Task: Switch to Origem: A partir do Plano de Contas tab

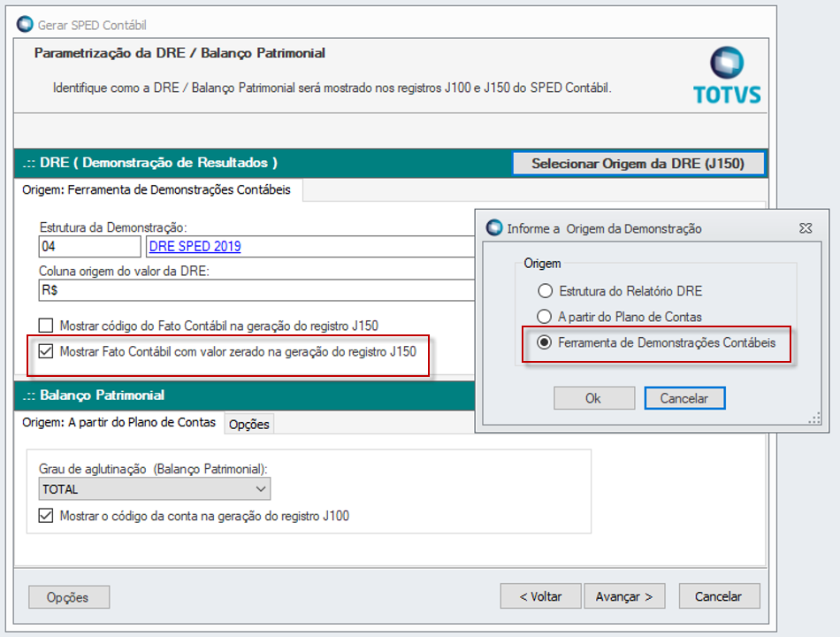Action: (119, 423)
